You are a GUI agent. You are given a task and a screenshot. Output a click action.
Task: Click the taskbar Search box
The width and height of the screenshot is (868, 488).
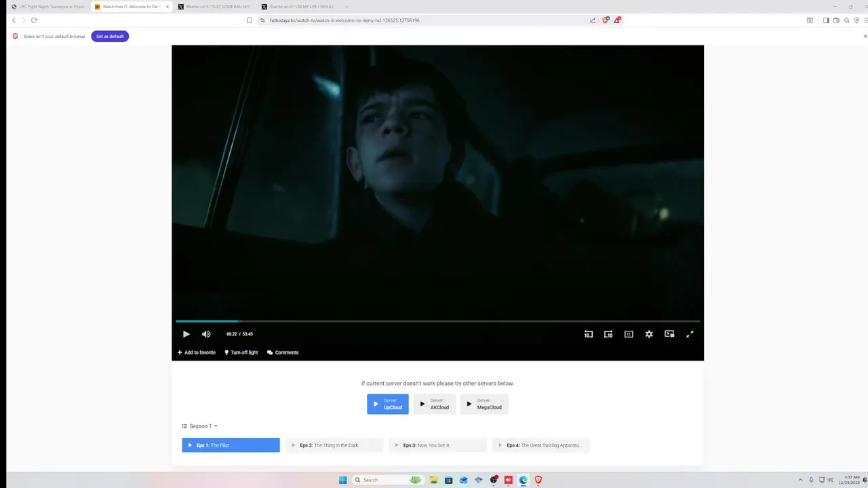[x=389, y=480]
